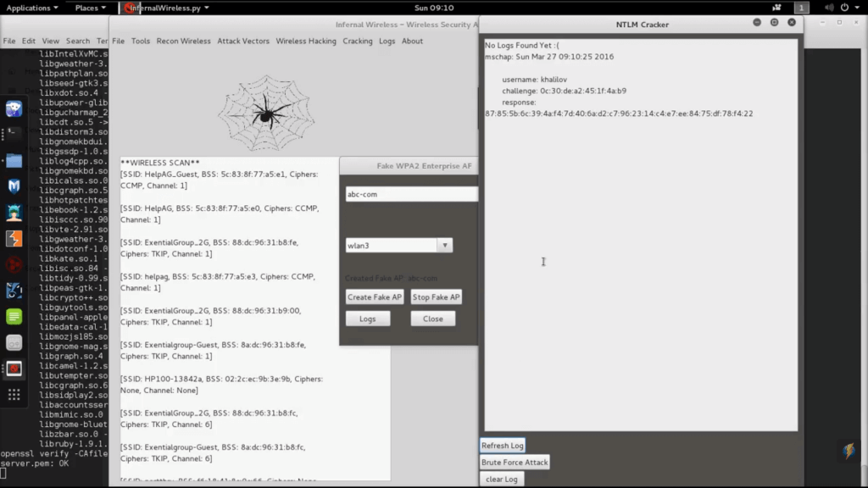Open Files folder icon in dock
The width and height of the screenshot is (868, 488).
coord(14,161)
